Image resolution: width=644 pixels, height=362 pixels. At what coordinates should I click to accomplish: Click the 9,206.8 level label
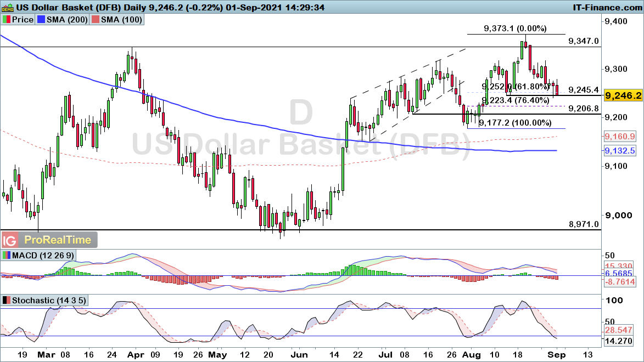pos(584,109)
